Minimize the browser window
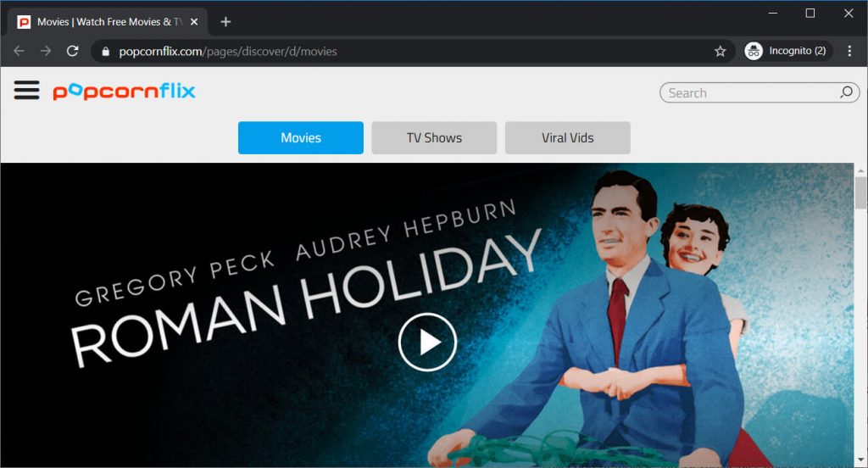Screen dimensions: 868x468 pos(773,13)
